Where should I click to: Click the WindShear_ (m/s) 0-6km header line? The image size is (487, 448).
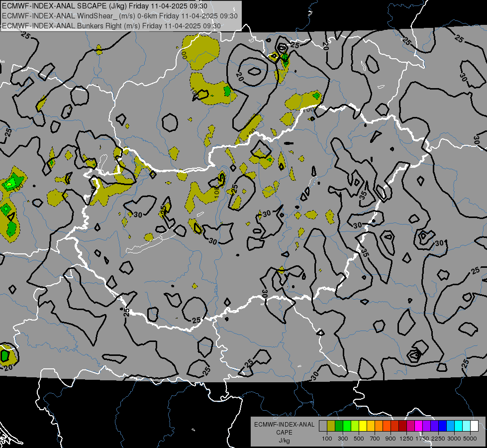pos(120,16)
